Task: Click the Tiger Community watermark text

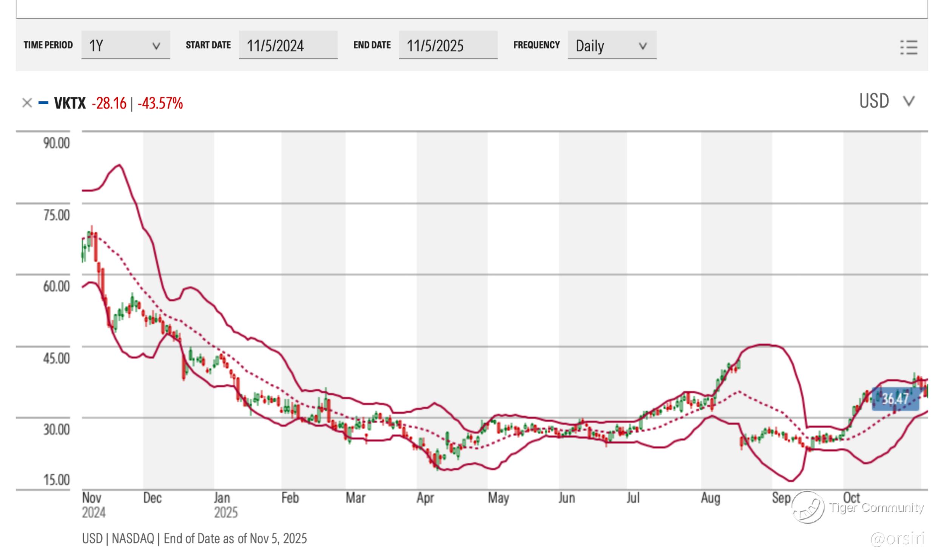Action: (x=876, y=507)
